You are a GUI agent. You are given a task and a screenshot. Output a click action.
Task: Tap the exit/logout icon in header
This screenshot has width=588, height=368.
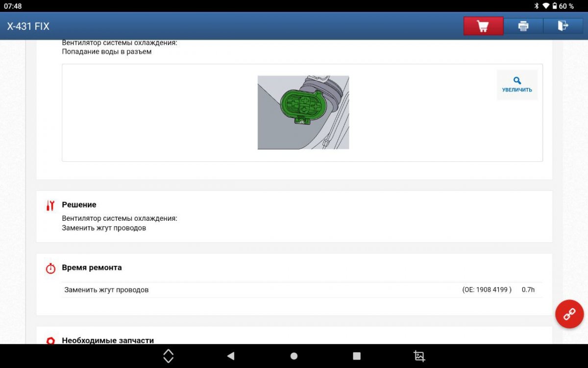coord(563,26)
